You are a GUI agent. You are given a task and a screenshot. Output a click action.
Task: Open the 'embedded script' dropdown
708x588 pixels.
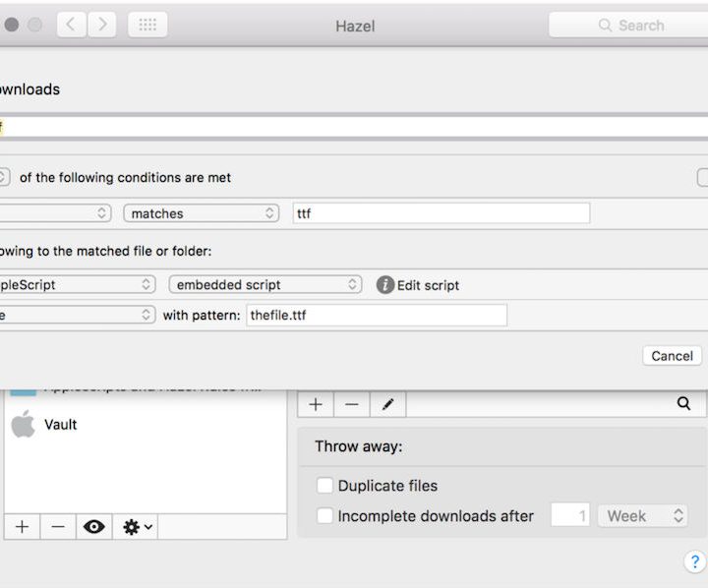click(x=265, y=284)
